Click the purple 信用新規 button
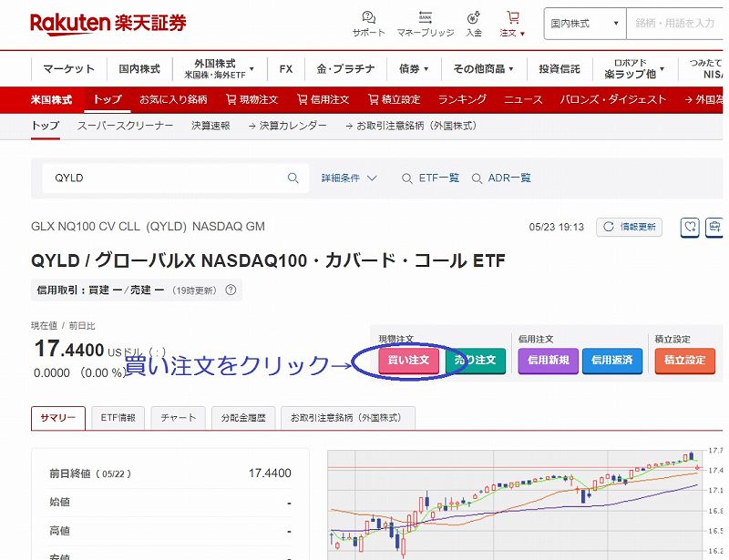729x560 pixels. [x=549, y=361]
